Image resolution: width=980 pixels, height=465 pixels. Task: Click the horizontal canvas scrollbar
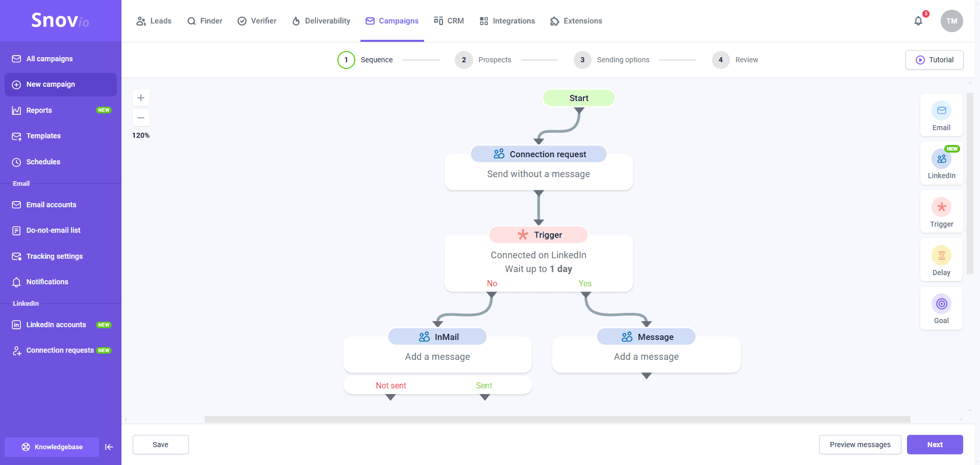tap(557, 420)
